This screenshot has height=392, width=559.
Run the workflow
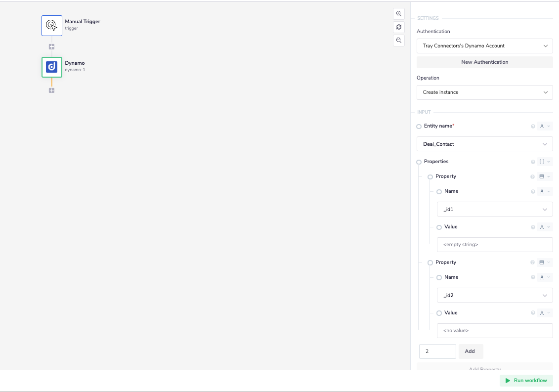pyautogui.click(x=526, y=381)
